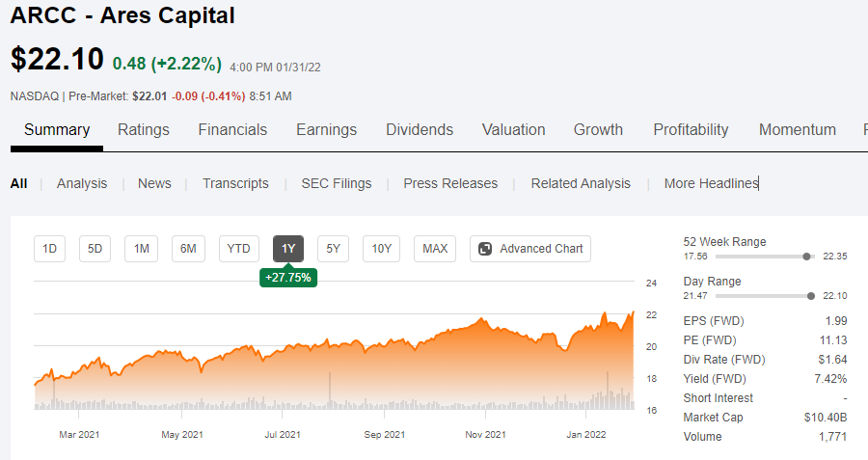
Task: Click the Nov 2021 axis label
Action: [485, 435]
